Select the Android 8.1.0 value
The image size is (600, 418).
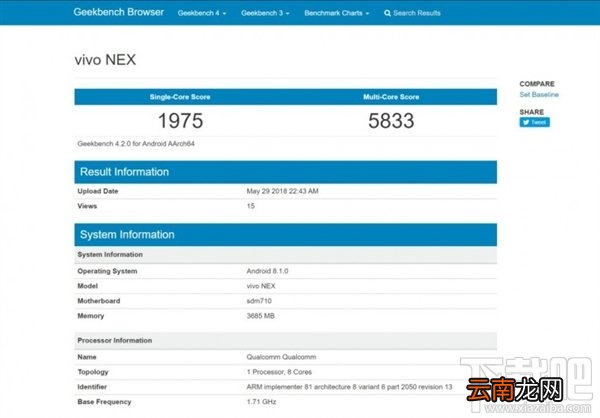(267, 271)
